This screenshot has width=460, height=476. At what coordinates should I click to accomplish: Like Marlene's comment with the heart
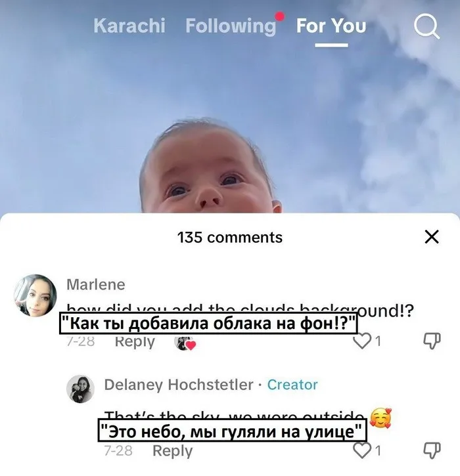point(363,341)
